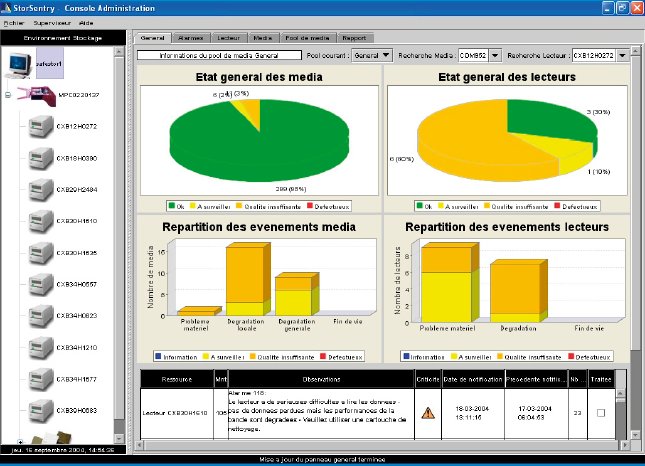Click the tree panel vertical scrollbar
Image resolution: width=645 pixels, height=466 pixels.
pos(119,245)
